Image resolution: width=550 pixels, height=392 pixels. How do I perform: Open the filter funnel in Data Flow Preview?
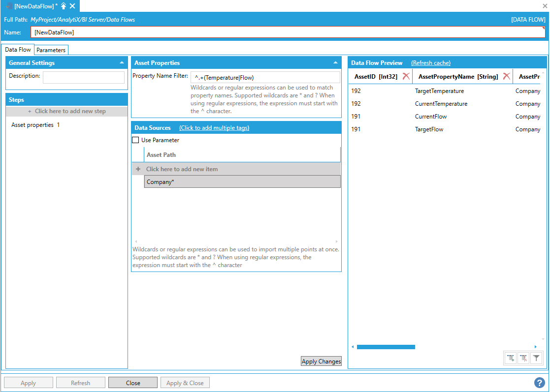(537, 359)
